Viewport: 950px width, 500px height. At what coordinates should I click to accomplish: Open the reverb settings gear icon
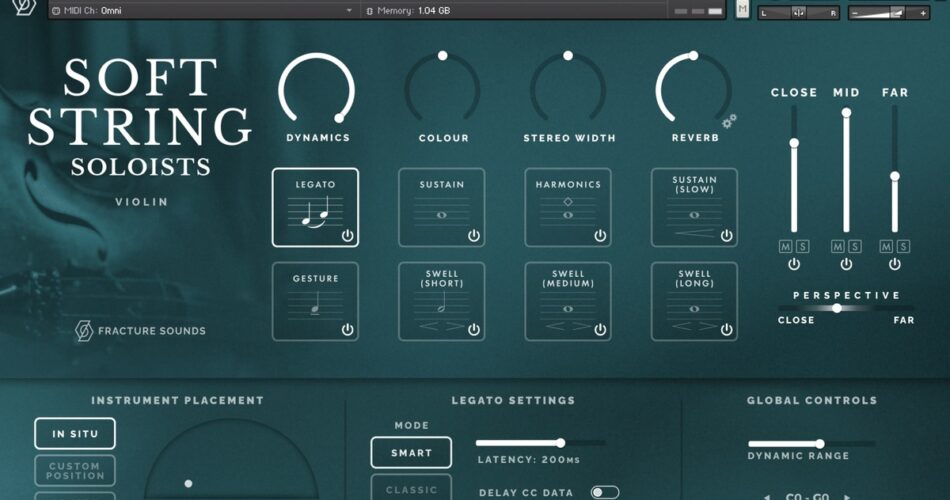coord(729,120)
